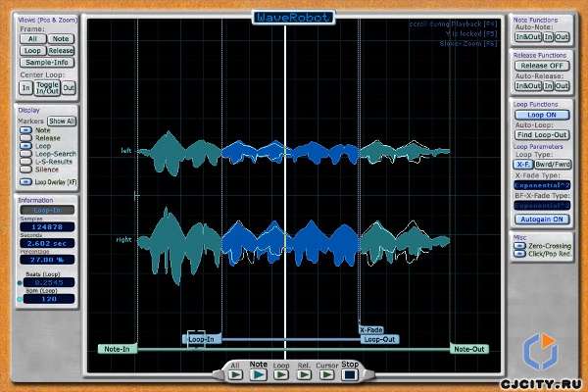Select the Bwrd/Fwrd loop type

pos(555,165)
